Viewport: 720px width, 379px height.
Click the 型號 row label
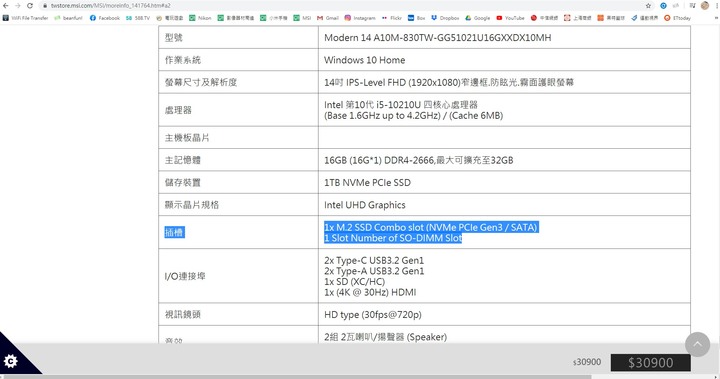(174, 38)
